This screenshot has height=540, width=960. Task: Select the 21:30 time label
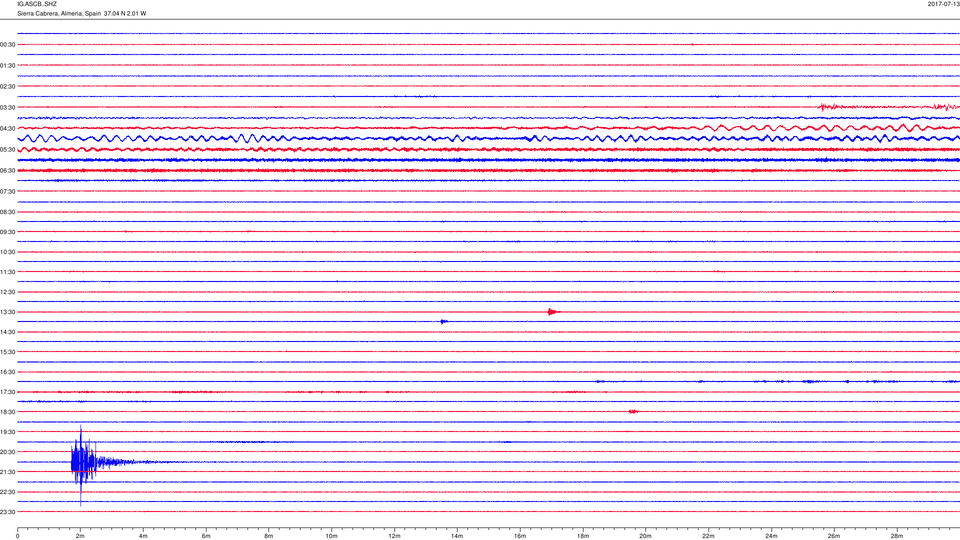[8, 472]
